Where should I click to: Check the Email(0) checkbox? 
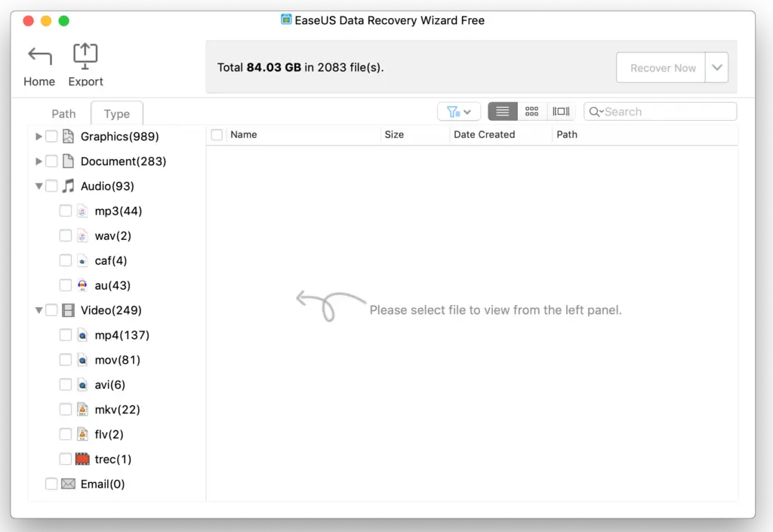pyautogui.click(x=51, y=484)
